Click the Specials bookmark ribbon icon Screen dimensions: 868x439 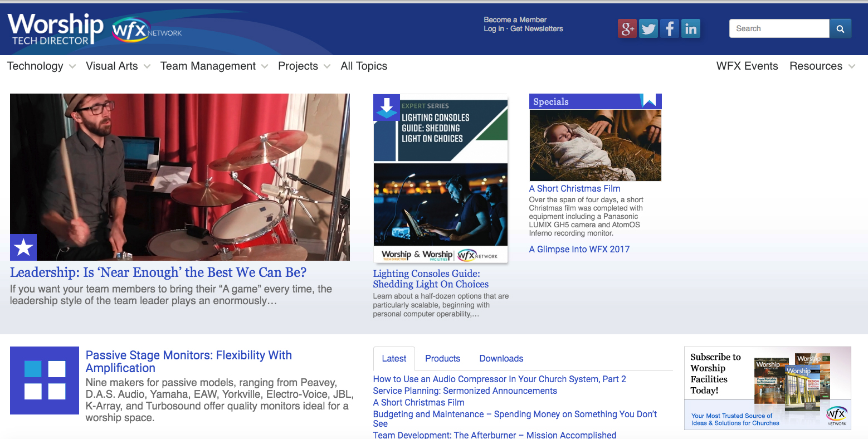coord(648,100)
